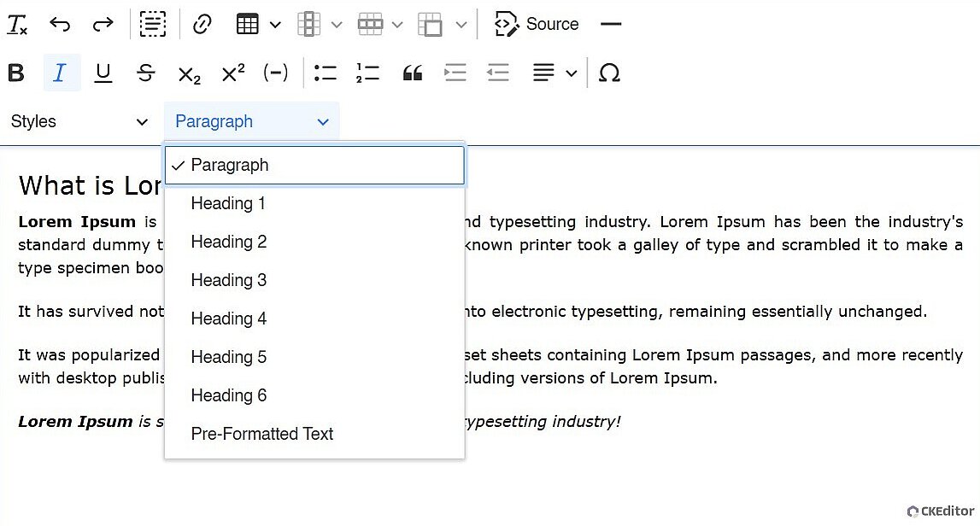Screen dimensions: 980x526
Task: Click the Select All icon
Action: (x=153, y=25)
